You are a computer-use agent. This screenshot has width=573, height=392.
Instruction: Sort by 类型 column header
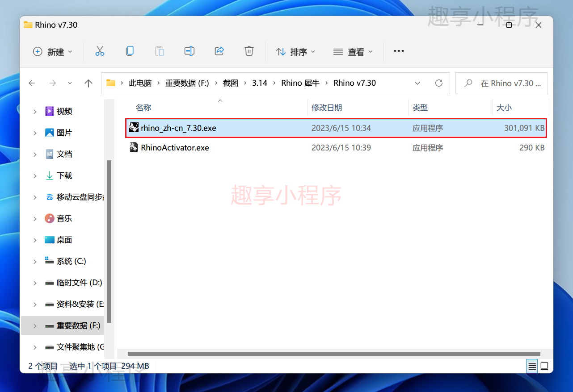tap(420, 108)
